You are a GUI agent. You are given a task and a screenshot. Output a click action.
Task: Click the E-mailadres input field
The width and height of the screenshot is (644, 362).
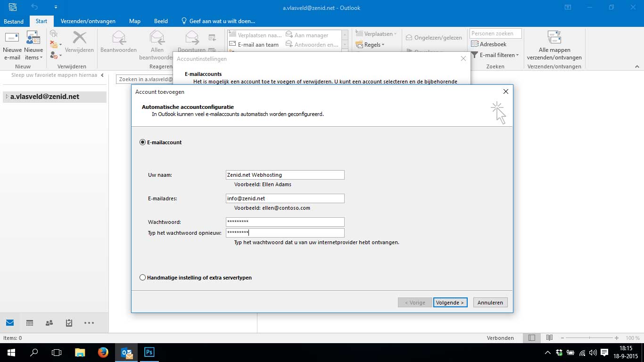coord(285,198)
